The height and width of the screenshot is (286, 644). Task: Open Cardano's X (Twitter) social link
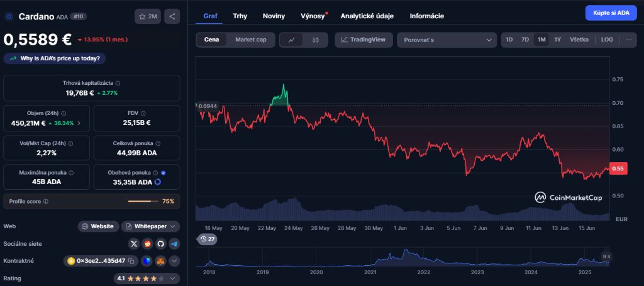(133, 243)
